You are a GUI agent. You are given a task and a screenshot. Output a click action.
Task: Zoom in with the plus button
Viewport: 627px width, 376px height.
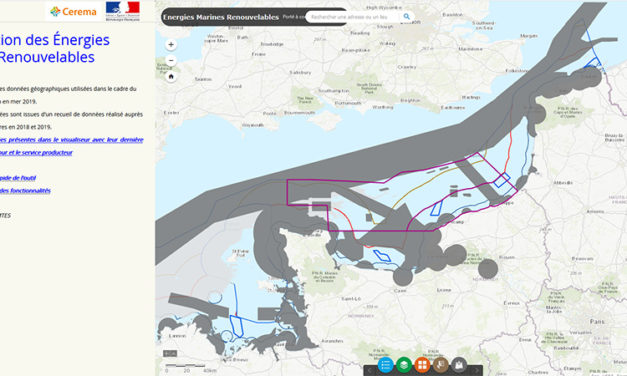[171, 44]
